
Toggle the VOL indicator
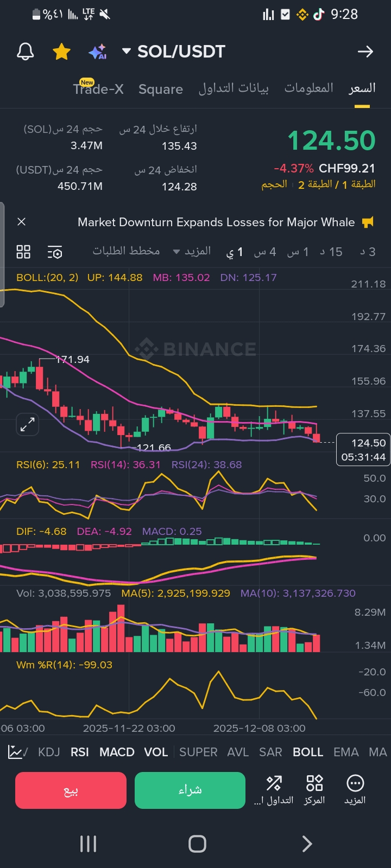[x=156, y=752]
